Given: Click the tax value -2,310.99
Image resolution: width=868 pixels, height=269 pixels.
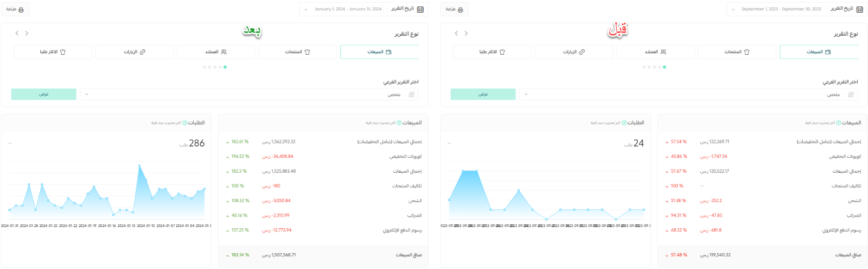Looking at the screenshot, I should click(x=276, y=216).
